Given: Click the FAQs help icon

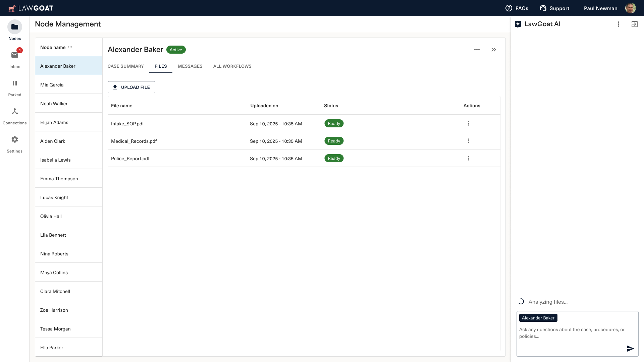Looking at the screenshot, I should click(x=508, y=8).
